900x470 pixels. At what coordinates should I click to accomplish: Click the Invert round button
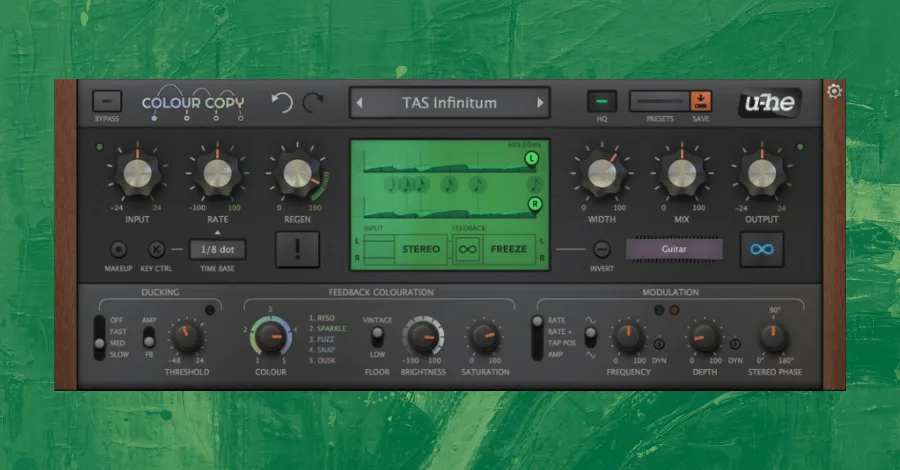click(602, 249)
